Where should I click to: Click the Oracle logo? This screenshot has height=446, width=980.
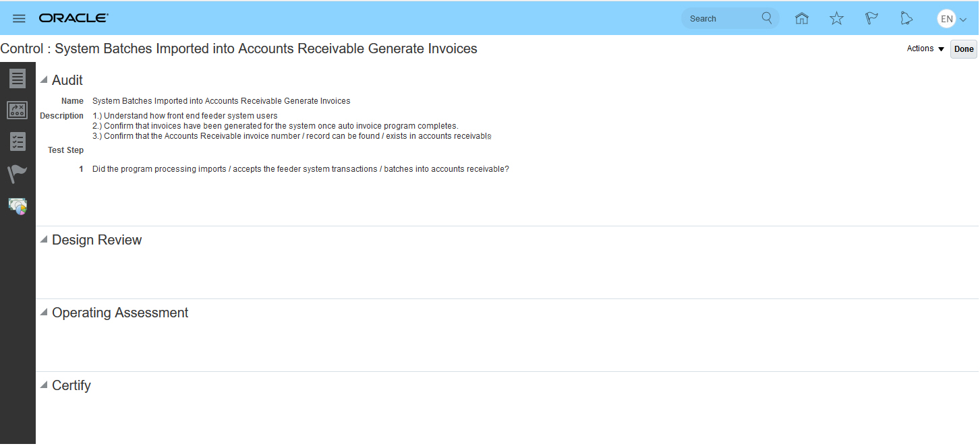[x=74, y=18]
